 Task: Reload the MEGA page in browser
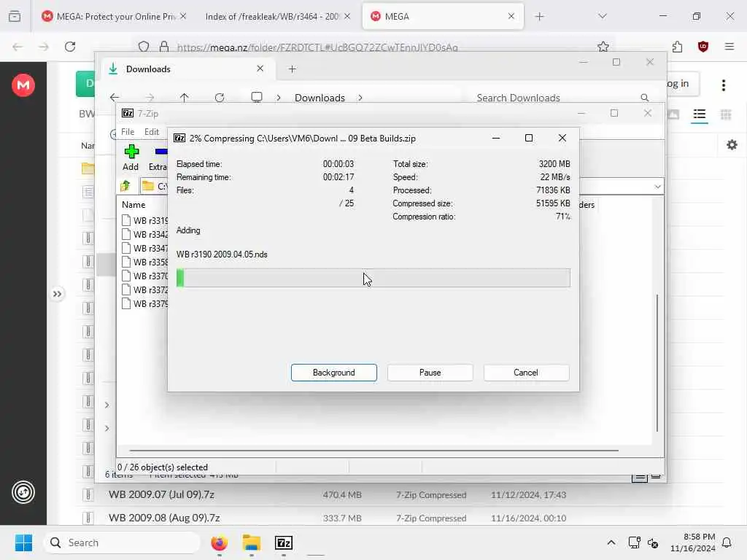click(x=70, y=47)
